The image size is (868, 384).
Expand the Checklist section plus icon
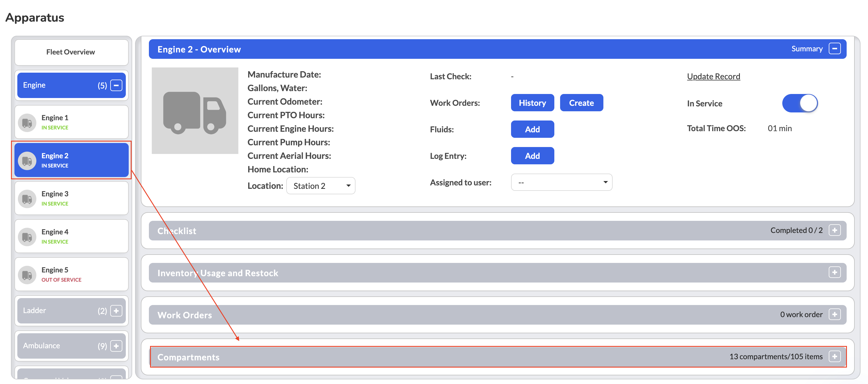click(835, 231)
